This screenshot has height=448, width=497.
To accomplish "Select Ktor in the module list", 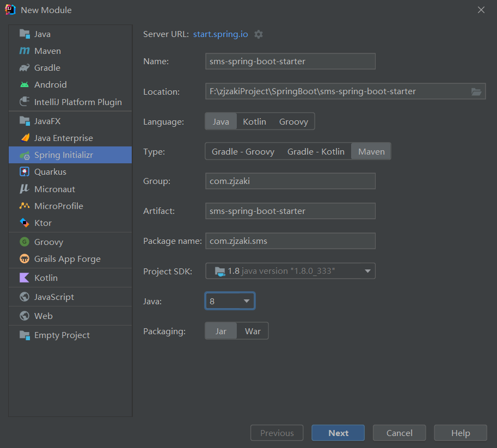I will pyautogui.click(x=70, y=223).
